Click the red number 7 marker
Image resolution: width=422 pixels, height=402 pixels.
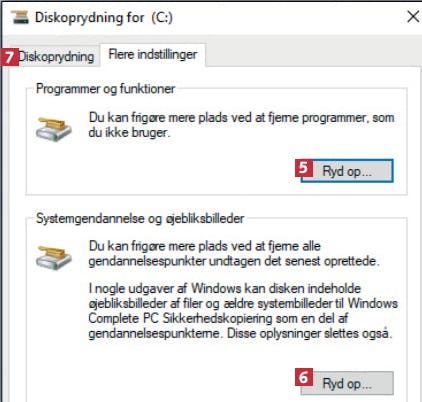pos(9,57)
